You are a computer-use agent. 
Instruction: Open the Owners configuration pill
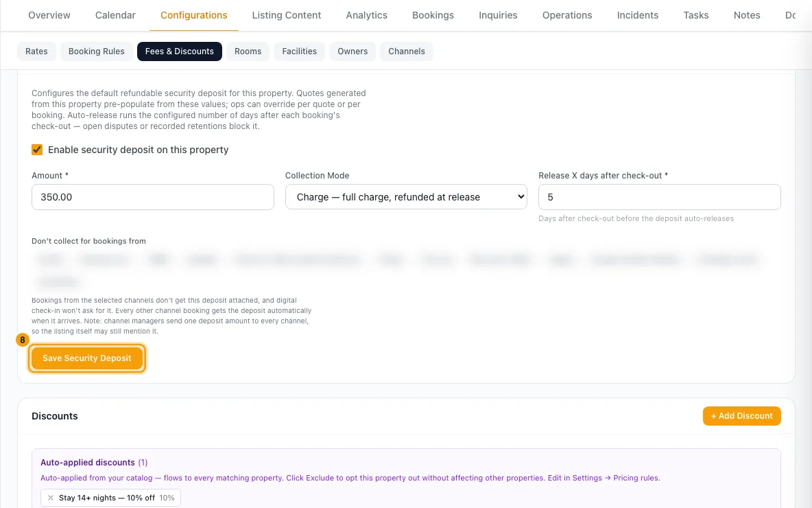click(x=353, y=51)
